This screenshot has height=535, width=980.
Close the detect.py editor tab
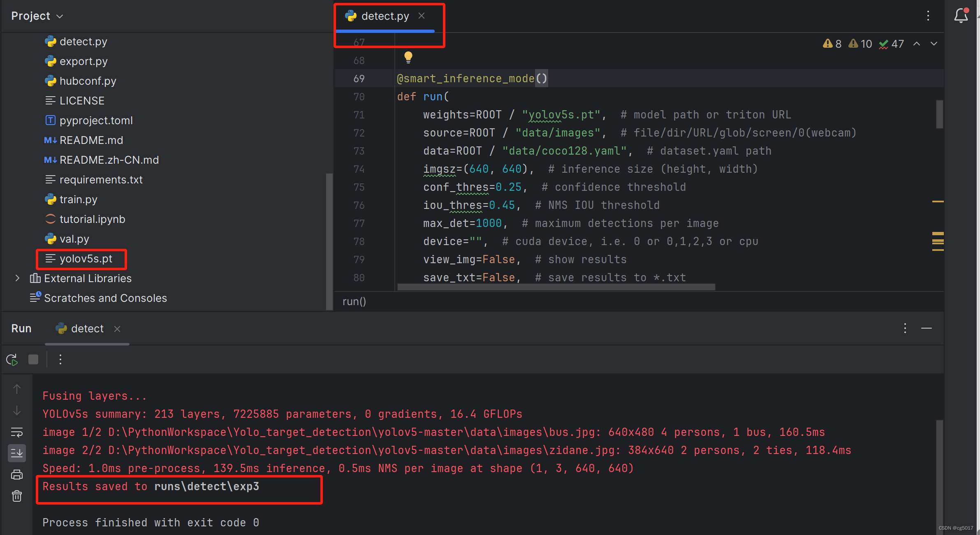click(422, 16)
